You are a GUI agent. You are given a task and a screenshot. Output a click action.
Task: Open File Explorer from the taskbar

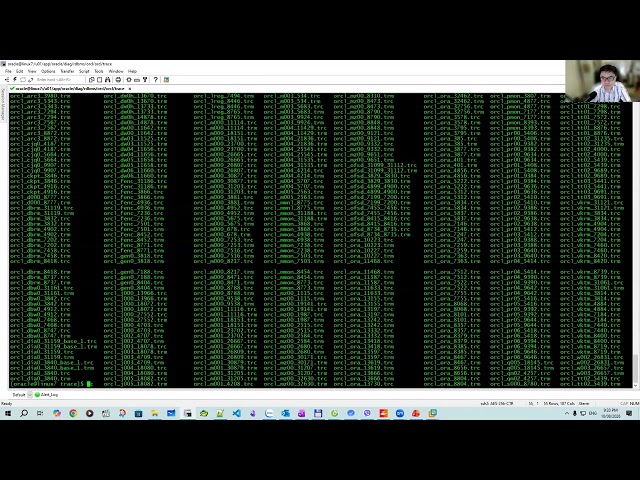coord(155,413)
